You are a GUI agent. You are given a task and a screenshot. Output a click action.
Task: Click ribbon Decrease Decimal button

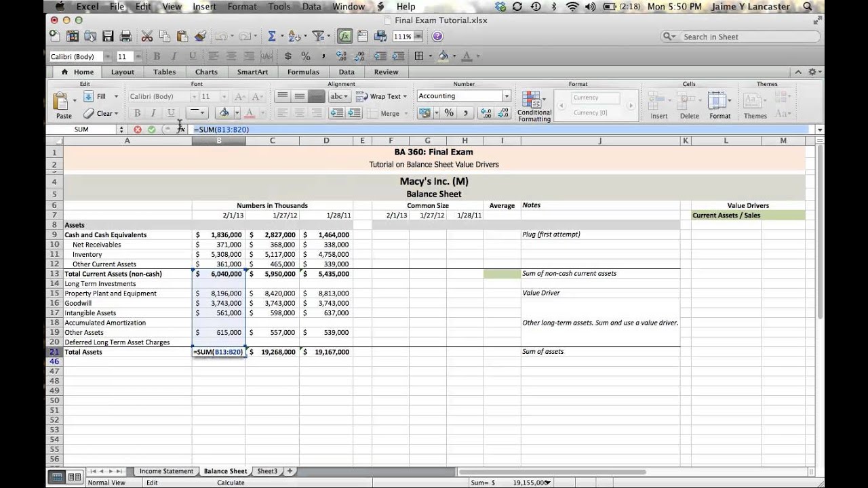point(502,113)
